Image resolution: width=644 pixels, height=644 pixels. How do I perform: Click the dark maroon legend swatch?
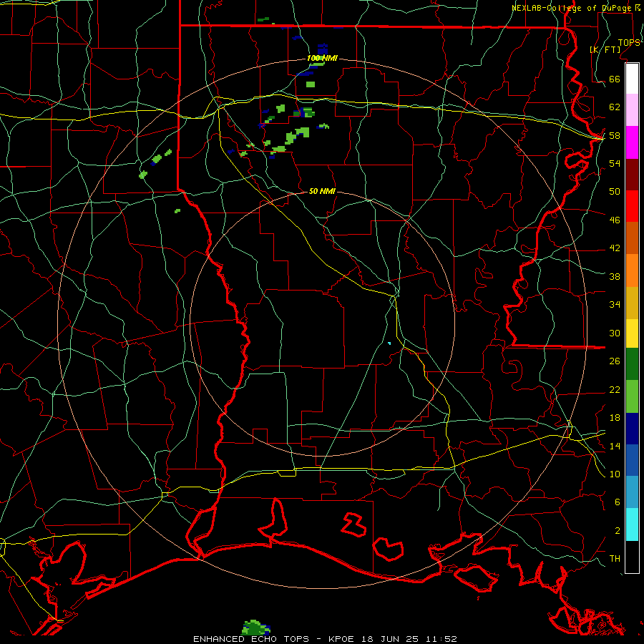click(x=632, y=174)
